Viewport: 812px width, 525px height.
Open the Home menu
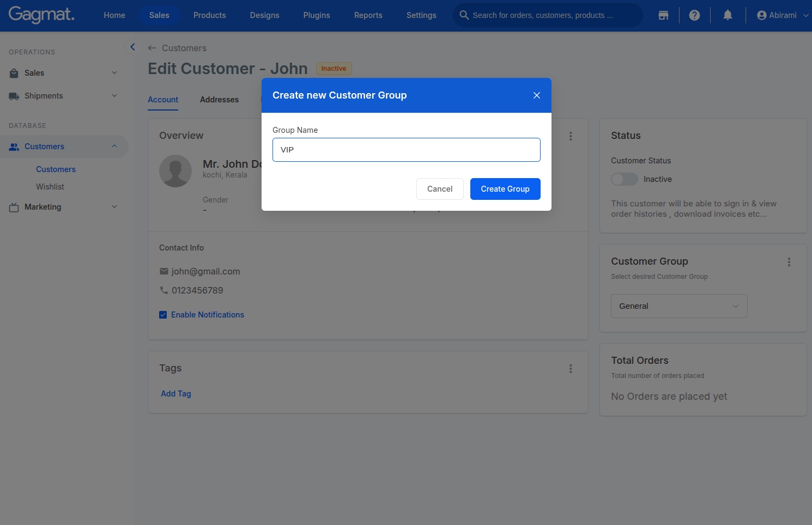pos(114,15)
